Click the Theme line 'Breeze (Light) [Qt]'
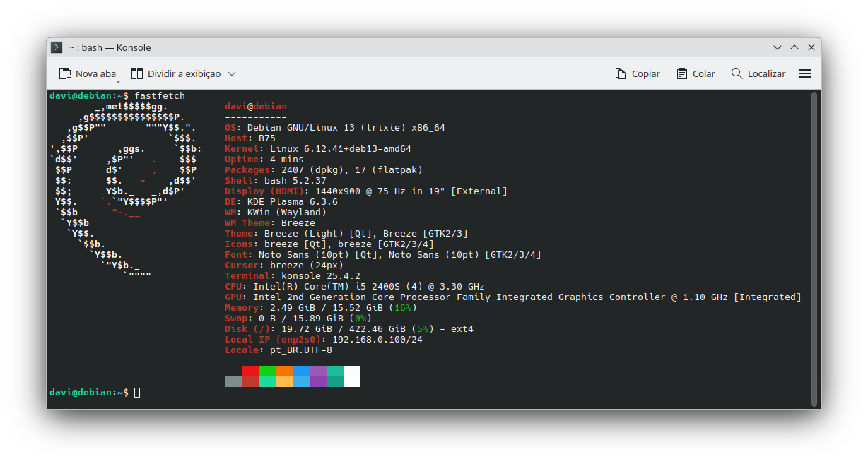This screenshot has width=868, height=464. coord(318,234)
